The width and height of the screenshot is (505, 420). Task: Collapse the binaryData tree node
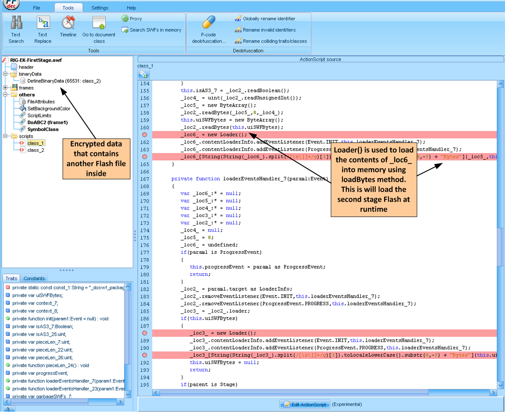tap(6, 74)
